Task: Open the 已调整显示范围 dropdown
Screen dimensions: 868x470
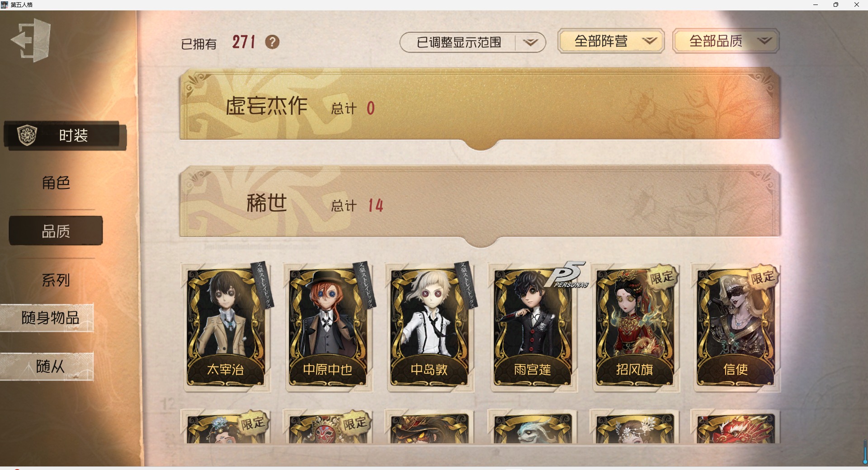Action: click(472, 42)
